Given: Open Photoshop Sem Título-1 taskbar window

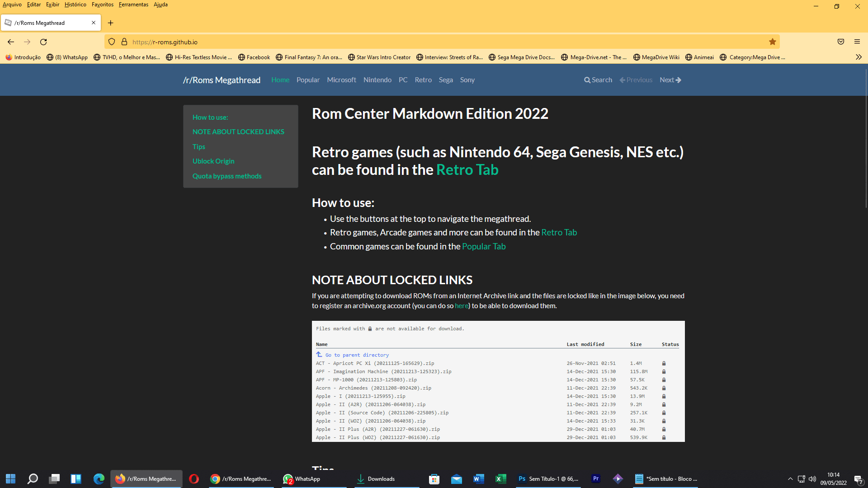Looking at the screenshot, I should tap(548, 479).
